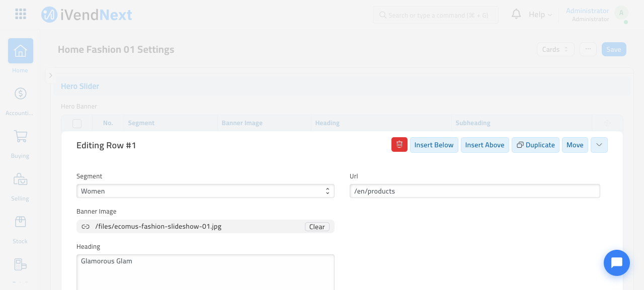This screenshot has height=290, width=644.
Task: Collapse the row editor with chevron button
Action: click(599, 145)
